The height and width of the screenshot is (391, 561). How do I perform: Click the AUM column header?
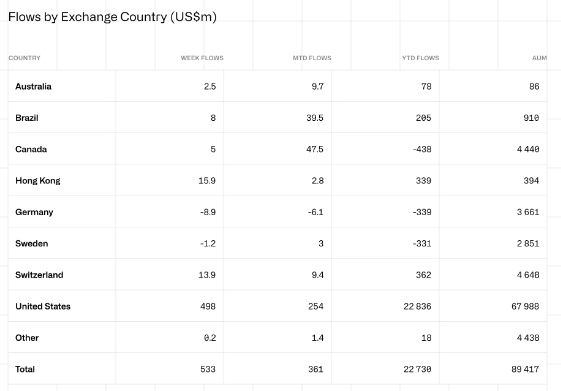point(539,58)
